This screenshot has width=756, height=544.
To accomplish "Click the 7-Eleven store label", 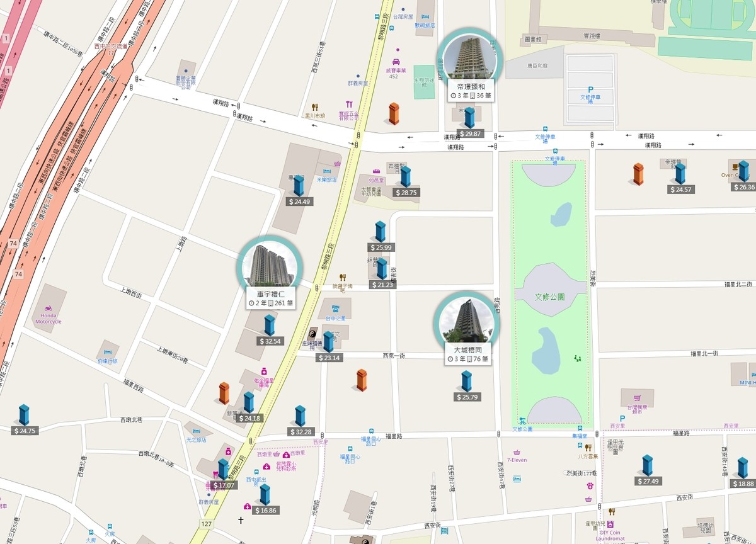I will (517, 460).
